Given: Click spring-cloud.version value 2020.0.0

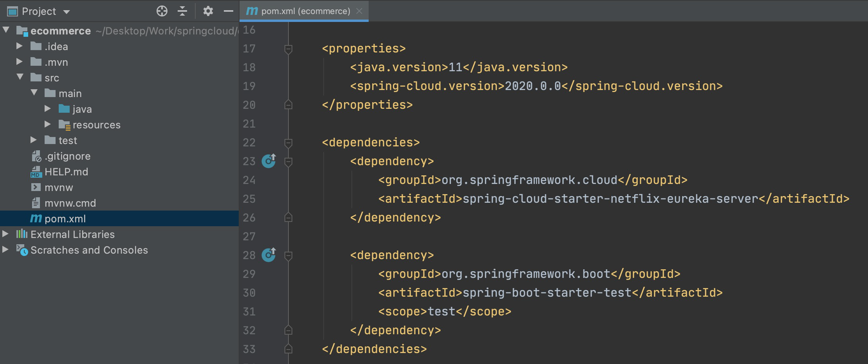Looking at the screenshot, I should coord(533,86).
